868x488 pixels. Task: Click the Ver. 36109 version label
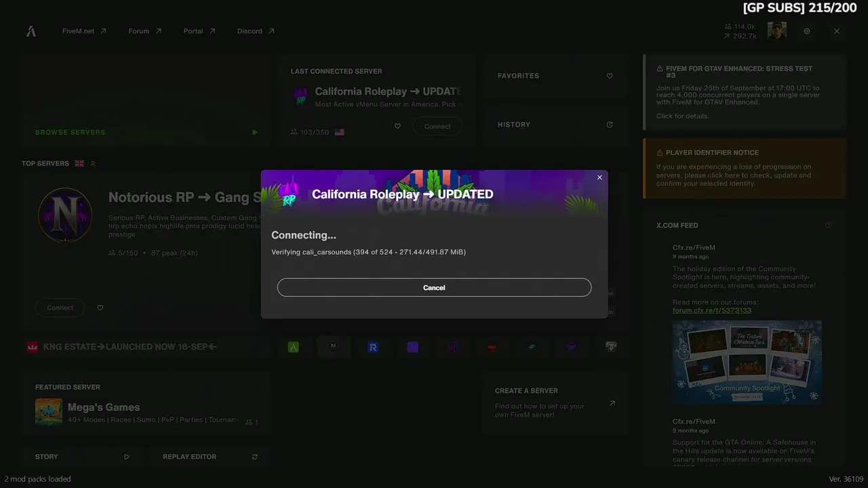pyautogui.click(x=846, y=479)
